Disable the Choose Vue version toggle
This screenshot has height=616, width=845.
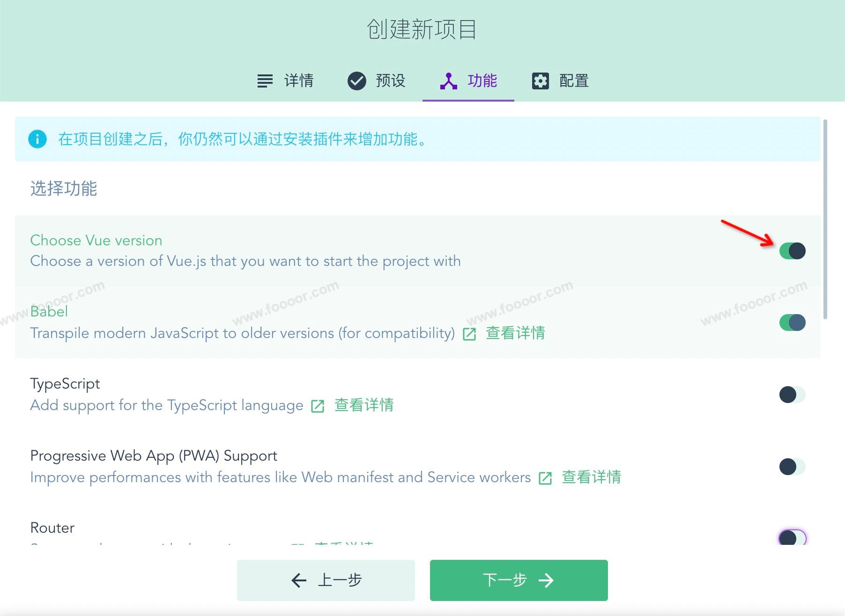pyautogui.click(x=792, y=251)
